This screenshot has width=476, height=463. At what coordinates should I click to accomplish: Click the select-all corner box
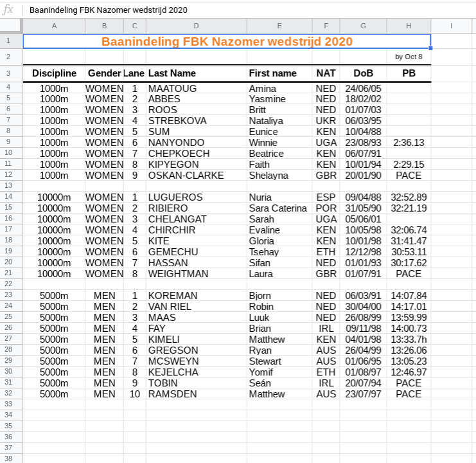point(11,26)
